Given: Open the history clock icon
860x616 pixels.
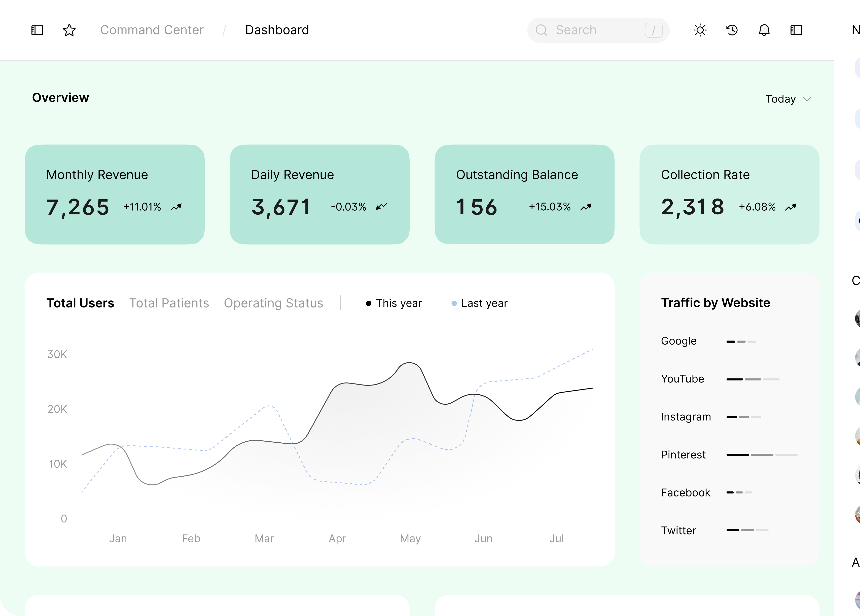Looking at the screenshot, I should click(x=732, y=30).
